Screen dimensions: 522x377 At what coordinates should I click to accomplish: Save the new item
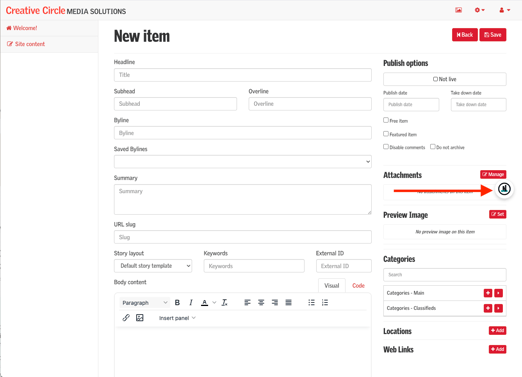(493, 35)
